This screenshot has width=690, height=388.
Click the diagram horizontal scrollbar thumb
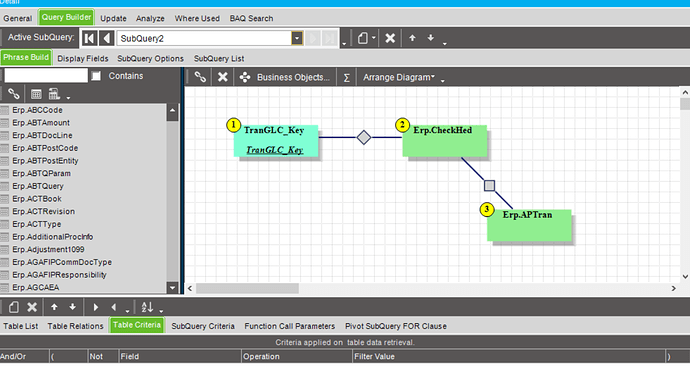tap(247, 289)
